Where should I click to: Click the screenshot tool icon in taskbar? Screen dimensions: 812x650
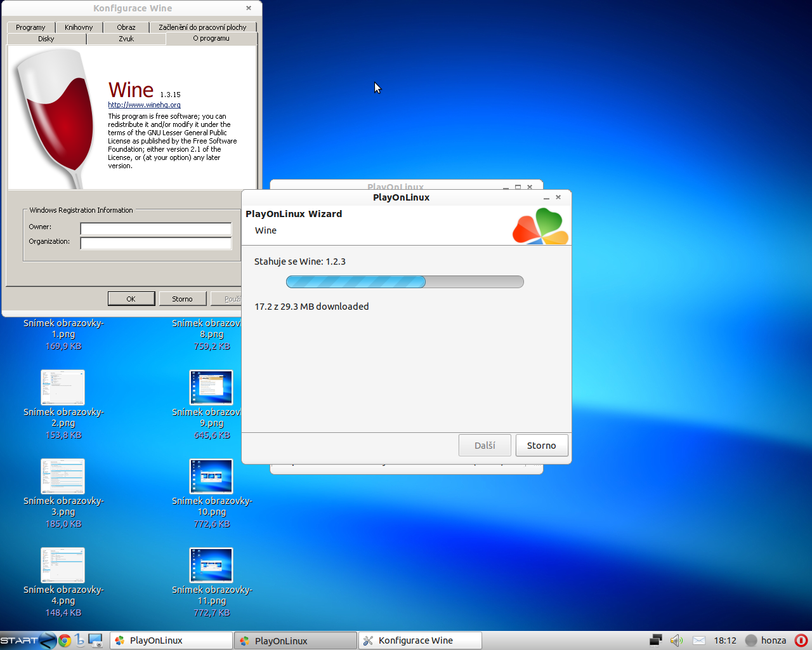click(x=96, y=640)
